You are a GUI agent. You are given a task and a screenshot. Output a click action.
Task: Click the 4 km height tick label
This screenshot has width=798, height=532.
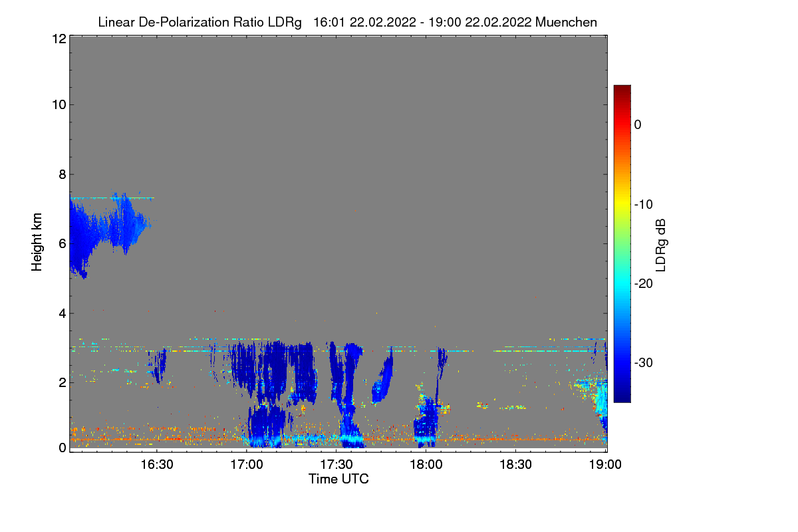(x=62, y=313)
